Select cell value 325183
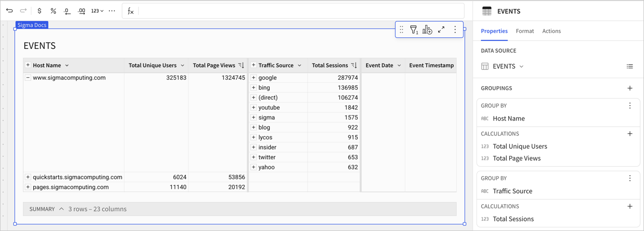Screen dimensions: 644x231 pos(176,78)
